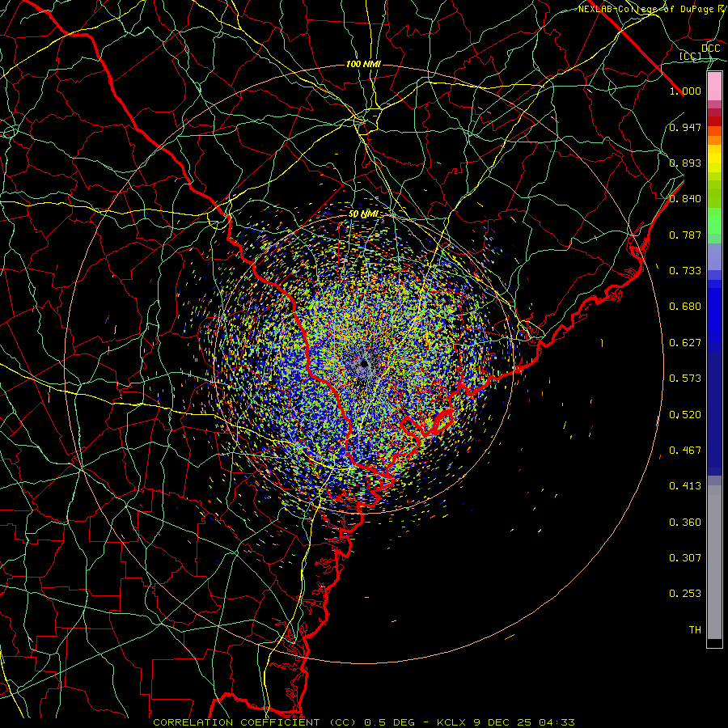
Task: Click the "9 DEC 25" date
Action: click(x=503, y=722)
